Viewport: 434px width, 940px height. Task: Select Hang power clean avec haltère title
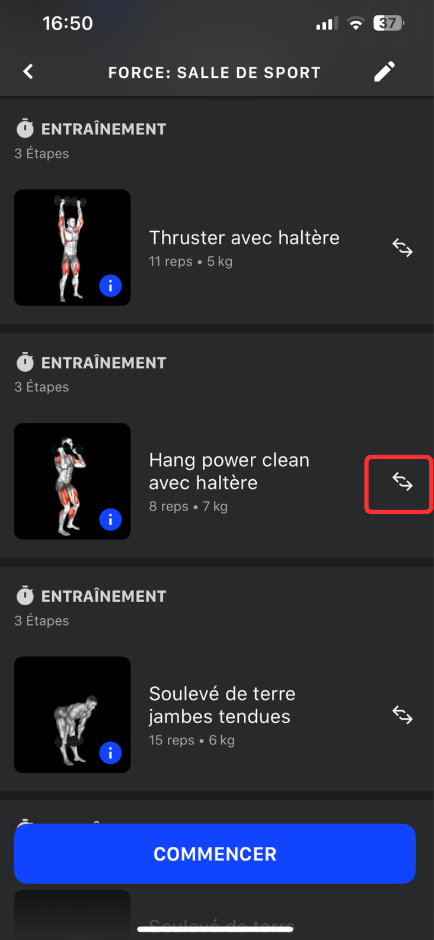pos(229,471)
